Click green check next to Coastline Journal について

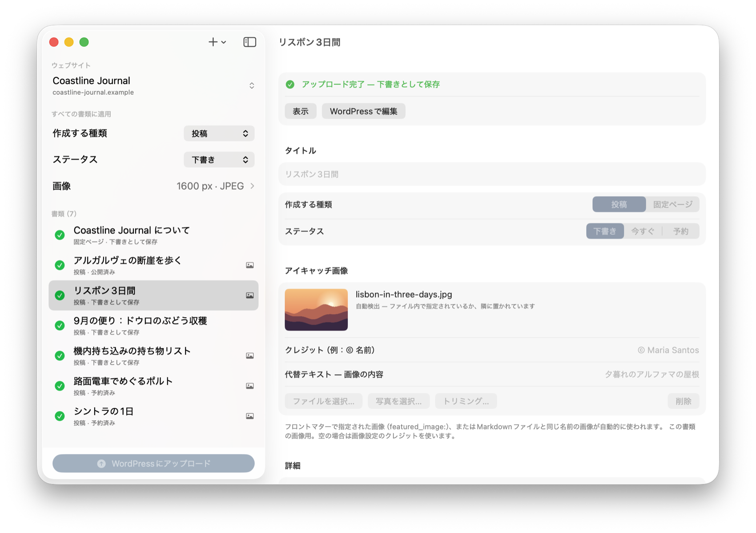tap(60, 235)
